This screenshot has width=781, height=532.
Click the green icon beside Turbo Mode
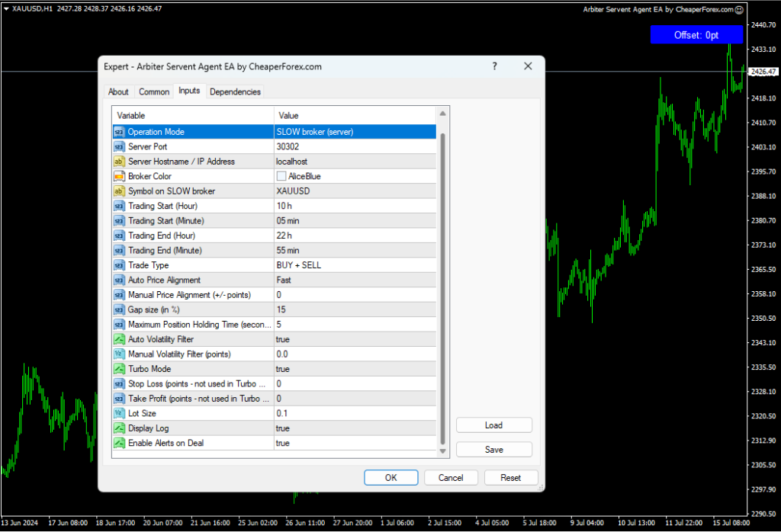point(120,369)
